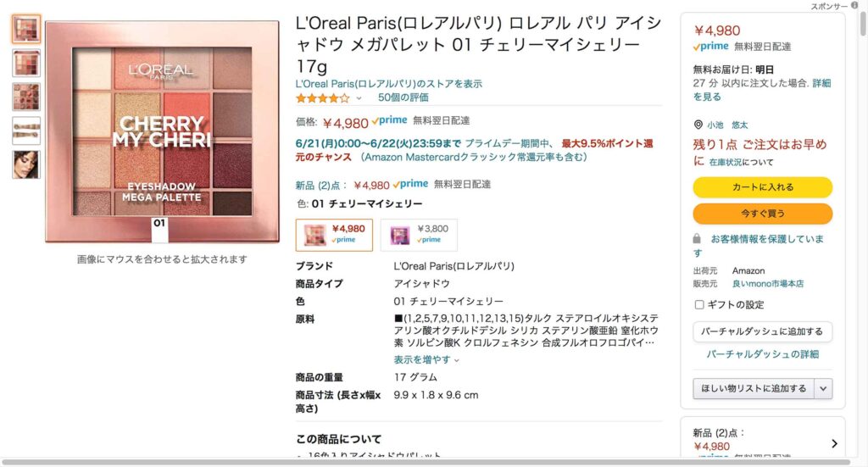Click バーチャルダッシュに追加する button

pos(762,331)
